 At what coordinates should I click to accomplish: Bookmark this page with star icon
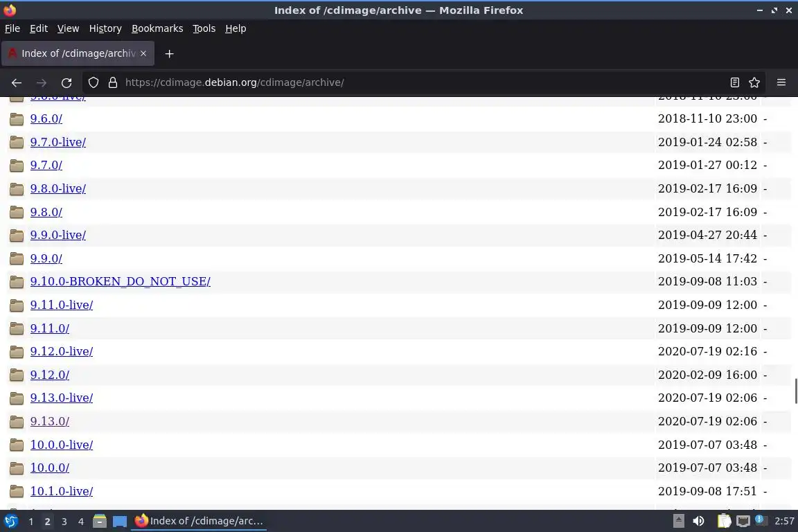pyautogui.click(x=754, y=82)
